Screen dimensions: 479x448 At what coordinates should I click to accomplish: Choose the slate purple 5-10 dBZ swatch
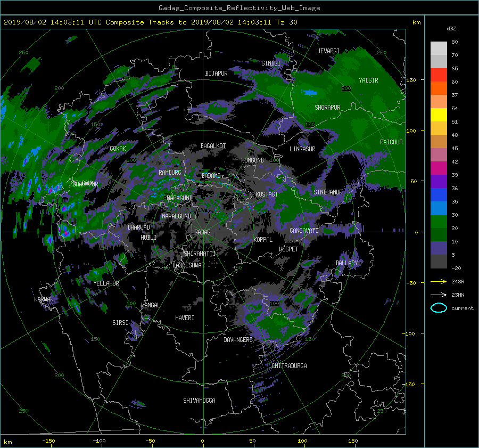(439, 248)
